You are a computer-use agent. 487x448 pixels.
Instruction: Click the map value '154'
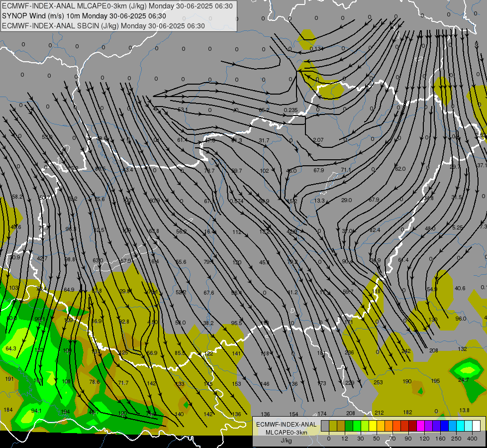(293, 414)
